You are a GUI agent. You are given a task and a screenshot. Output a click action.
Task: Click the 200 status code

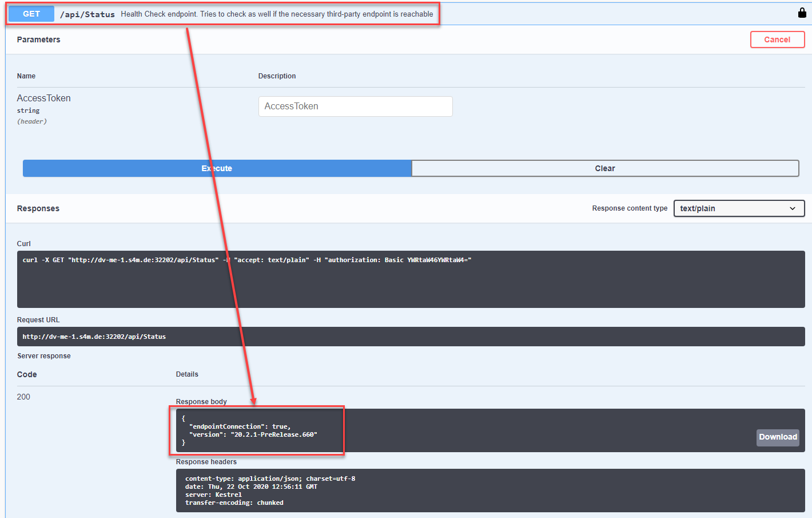tap(23, 397)
